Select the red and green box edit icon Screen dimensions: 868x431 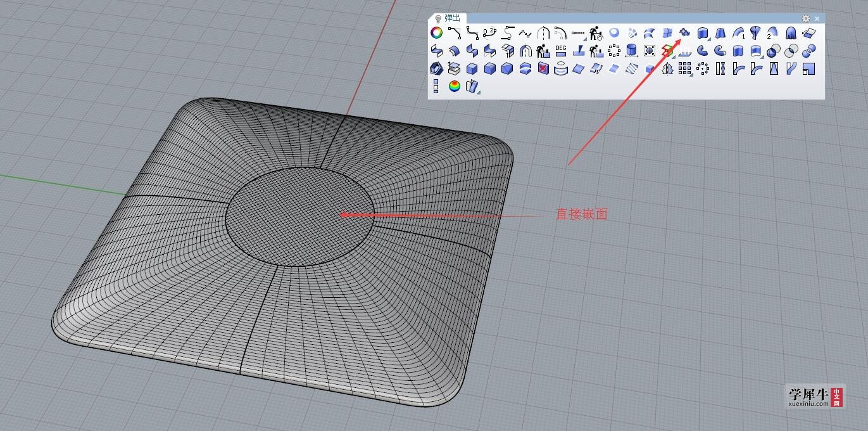pos(667,51)
